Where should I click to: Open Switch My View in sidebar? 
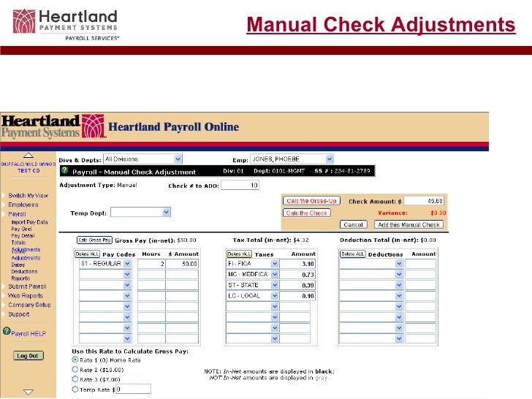(x=28, y=195)
